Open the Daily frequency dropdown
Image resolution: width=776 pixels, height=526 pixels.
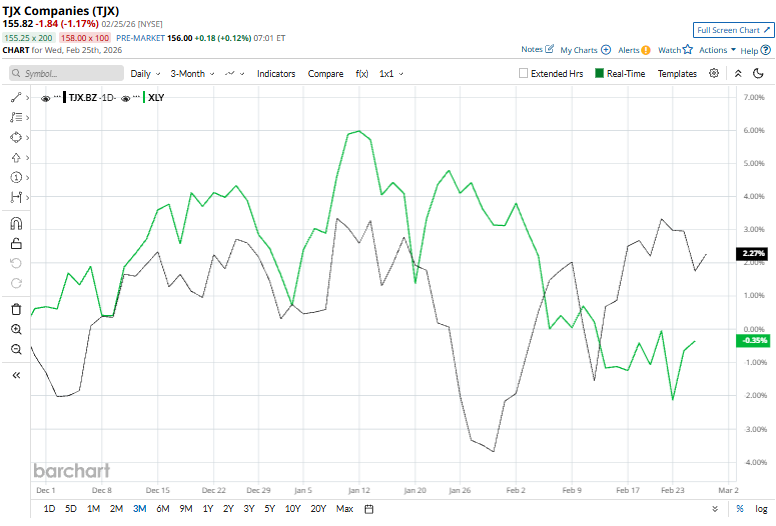[145, 74]
